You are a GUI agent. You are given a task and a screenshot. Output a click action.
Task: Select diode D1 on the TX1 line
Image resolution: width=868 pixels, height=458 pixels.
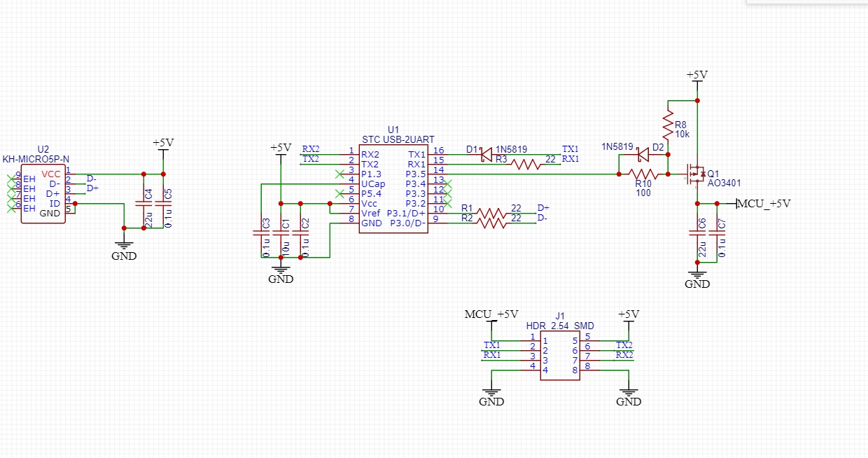point(486,154)
